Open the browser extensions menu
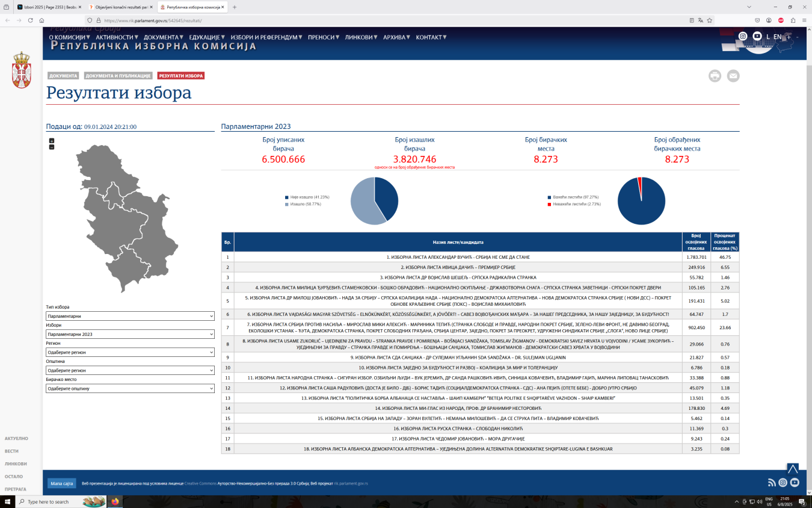 [x=793, y=20]
